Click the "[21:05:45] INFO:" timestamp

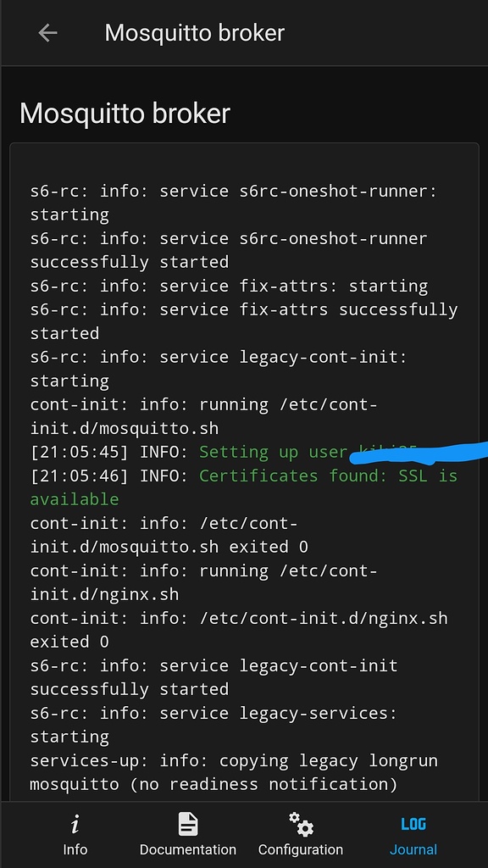(109, 453)
